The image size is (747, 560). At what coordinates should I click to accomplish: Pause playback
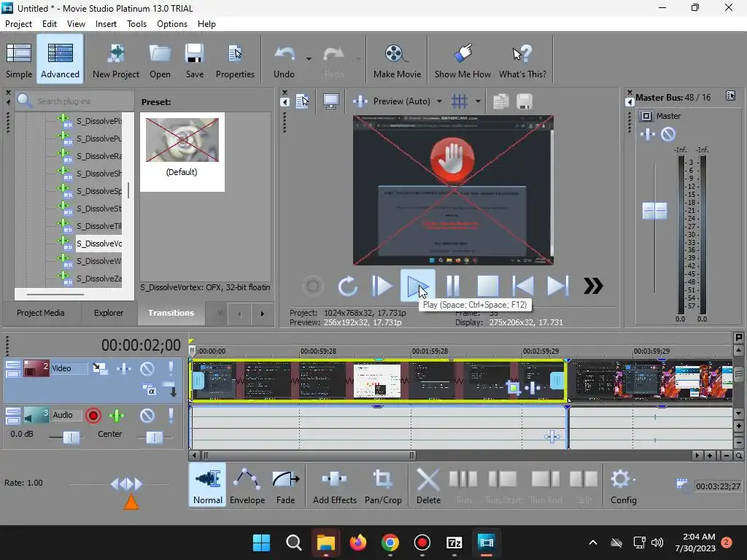click(452, 286)
